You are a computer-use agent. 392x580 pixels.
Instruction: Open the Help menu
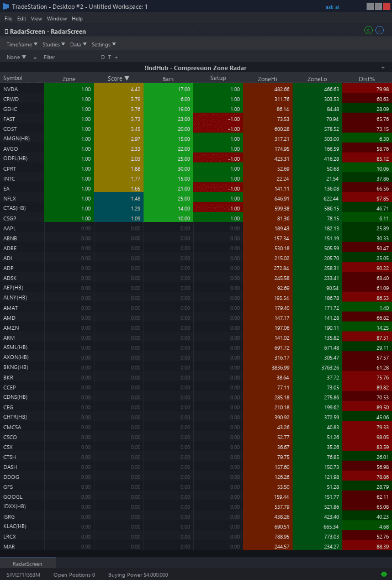coord(77,18)
